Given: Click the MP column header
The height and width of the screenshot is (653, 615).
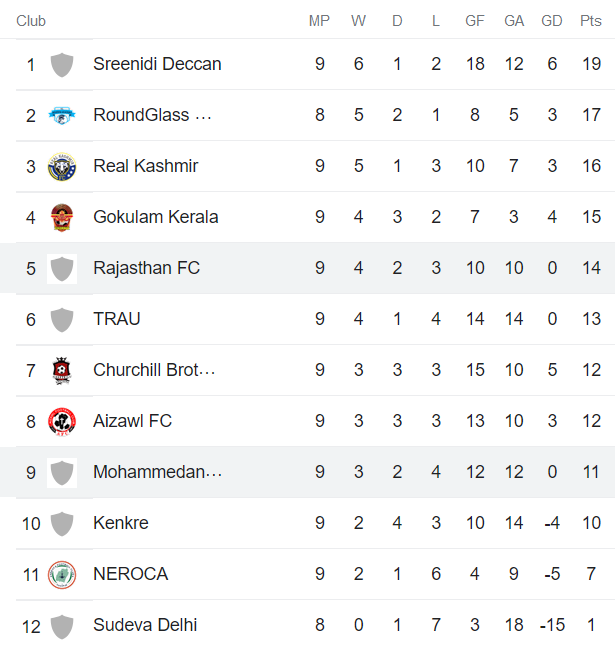Looking at the screenshot, I should click(319, 21).
